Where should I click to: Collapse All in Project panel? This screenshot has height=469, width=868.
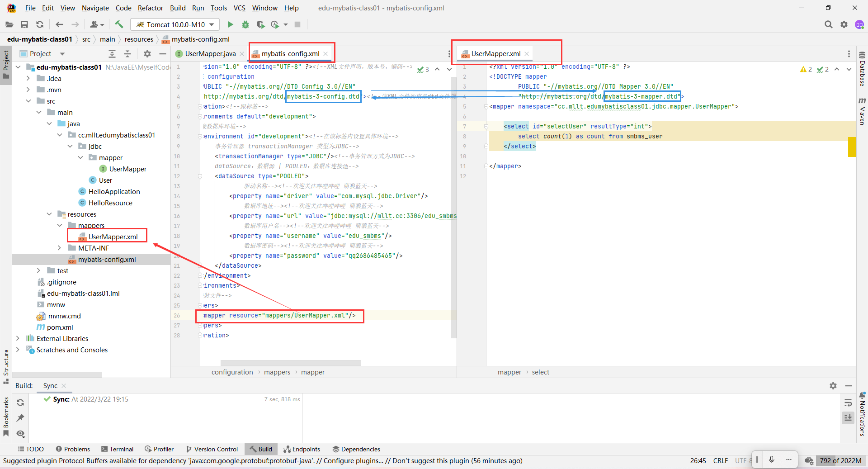click(x=127, y=54)
